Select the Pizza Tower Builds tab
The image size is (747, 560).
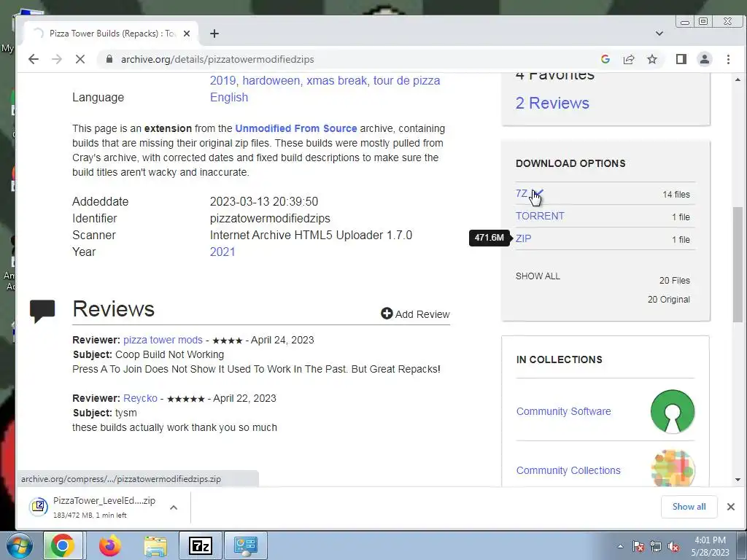[x=111, y=34]
